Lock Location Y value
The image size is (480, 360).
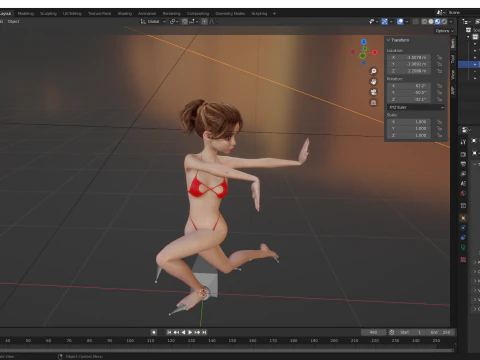[x=439, y=64]
